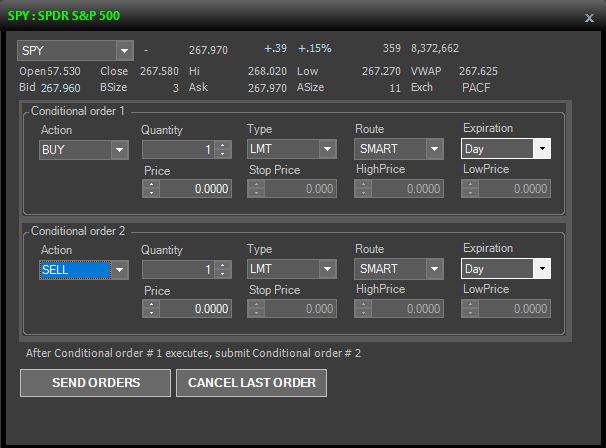Open Type LMT dropdown in order 2
This screenshot has height=448, width=606.
pos(327,269)
